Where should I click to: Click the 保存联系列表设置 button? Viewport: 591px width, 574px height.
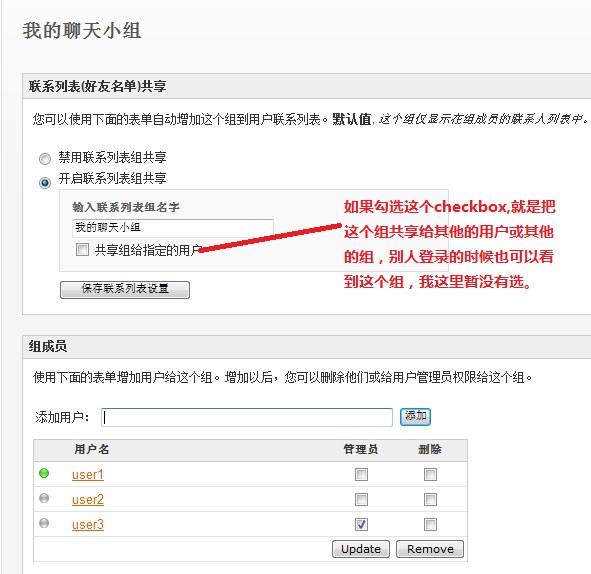[x=125, y=289]
